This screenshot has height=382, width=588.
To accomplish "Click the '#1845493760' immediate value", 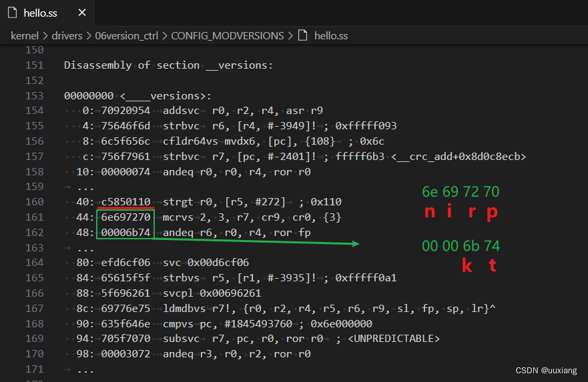I will (258, 323).
